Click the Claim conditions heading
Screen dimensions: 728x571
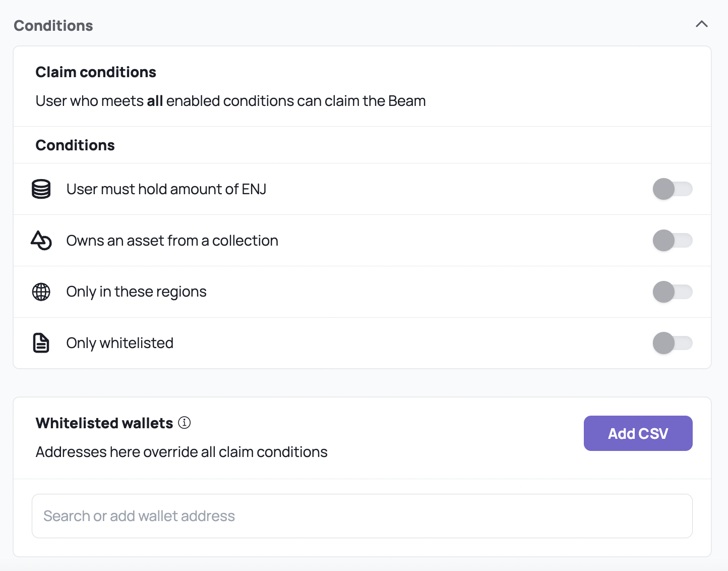(96, 72)
